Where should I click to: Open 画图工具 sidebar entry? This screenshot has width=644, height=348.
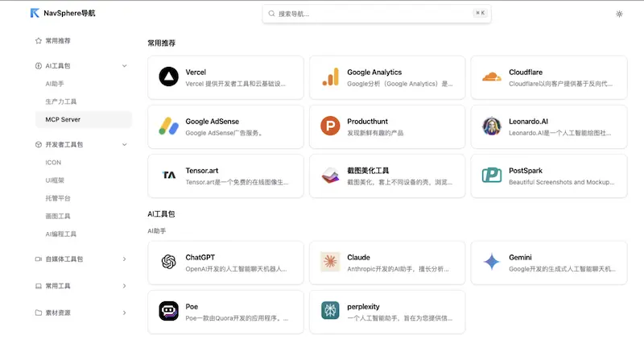58,216
